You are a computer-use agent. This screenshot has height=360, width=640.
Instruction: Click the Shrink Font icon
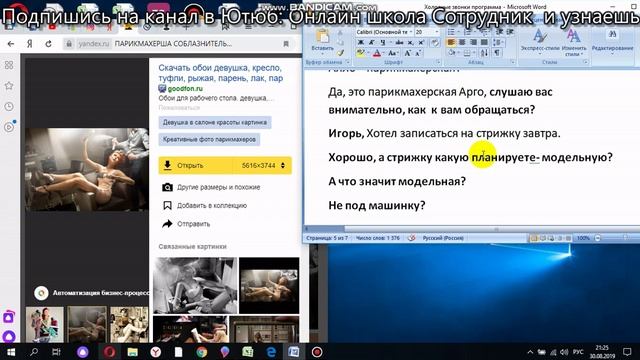418,53
